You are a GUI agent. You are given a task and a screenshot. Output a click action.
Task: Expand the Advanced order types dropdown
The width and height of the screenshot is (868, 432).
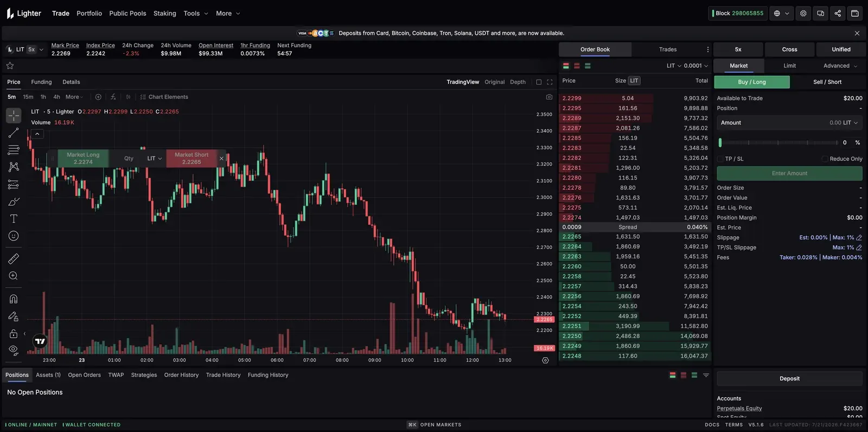point(840,66)
